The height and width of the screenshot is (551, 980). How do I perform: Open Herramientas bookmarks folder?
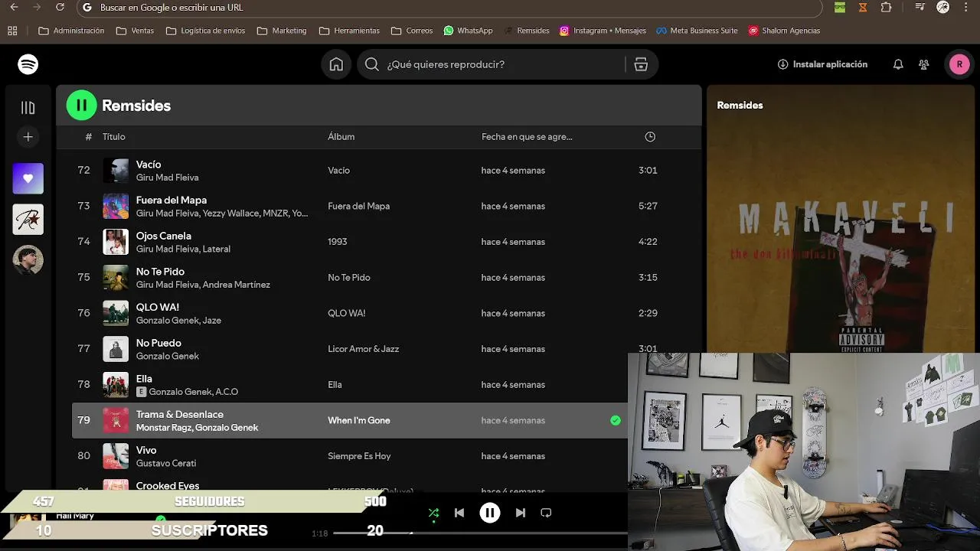(x=349, y=31)
